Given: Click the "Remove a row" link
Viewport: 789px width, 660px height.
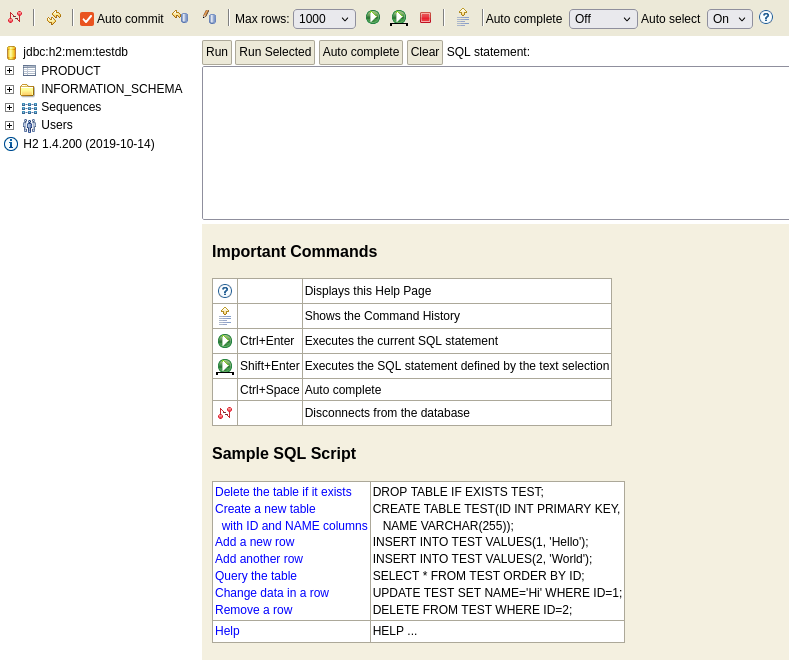Looking at the screenshot, I should [x=254, y=610].
